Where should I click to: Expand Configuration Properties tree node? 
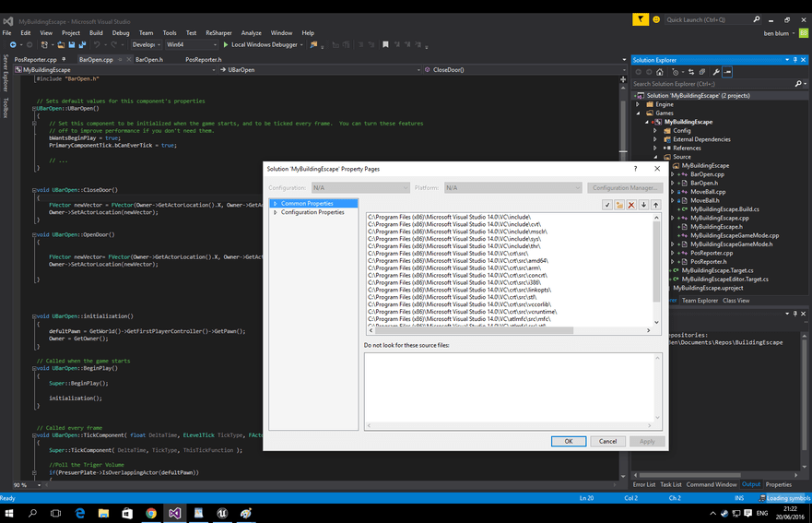tap(275, 212)
